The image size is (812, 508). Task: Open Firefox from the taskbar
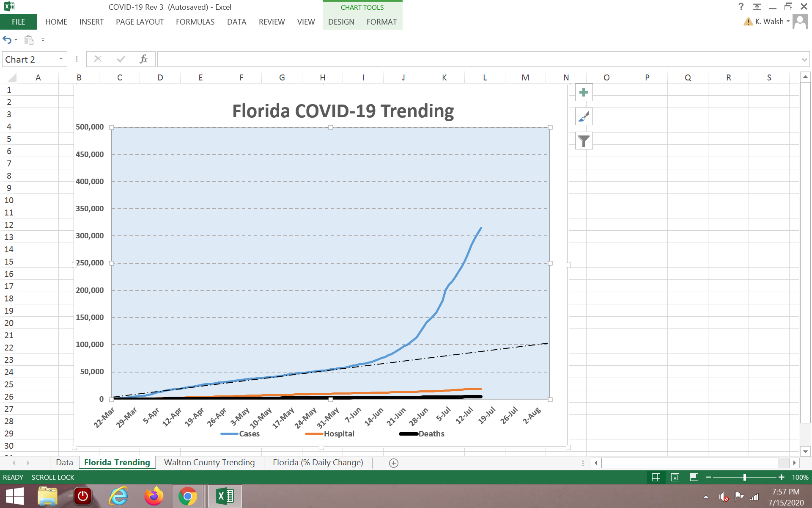pyautogui.click(x=154, y=496)
